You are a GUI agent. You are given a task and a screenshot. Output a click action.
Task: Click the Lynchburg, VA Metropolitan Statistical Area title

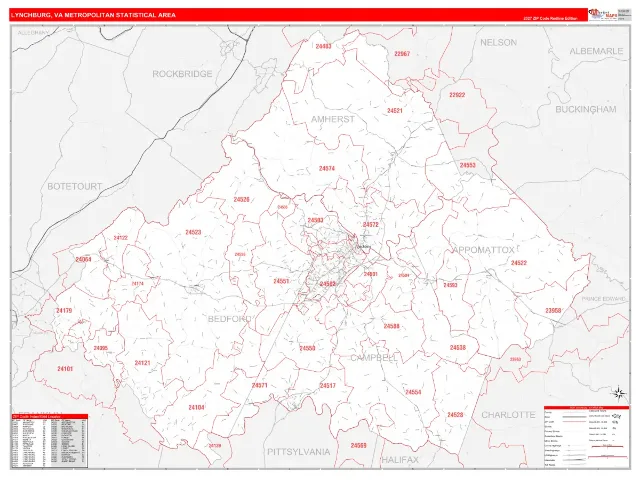point(93,15)
